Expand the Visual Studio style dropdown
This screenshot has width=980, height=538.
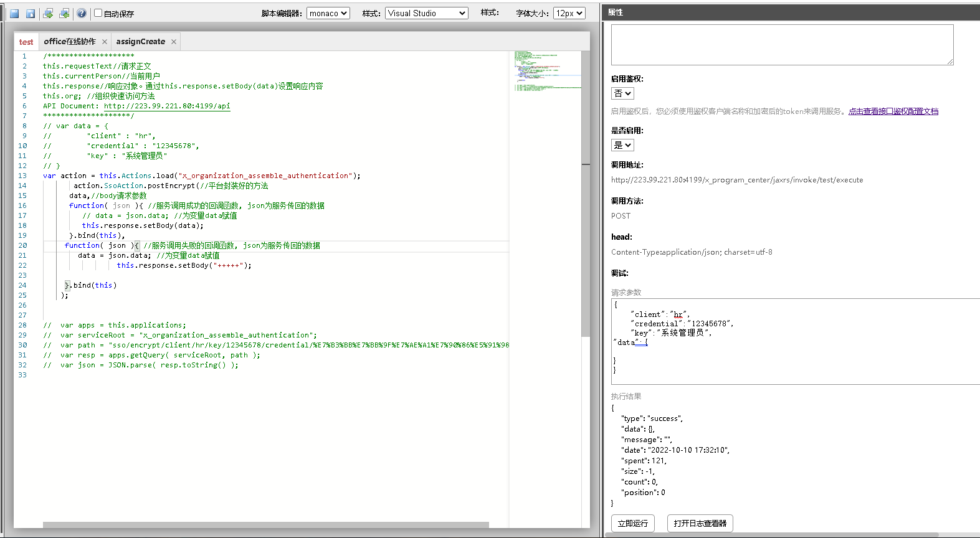(426, 13)
